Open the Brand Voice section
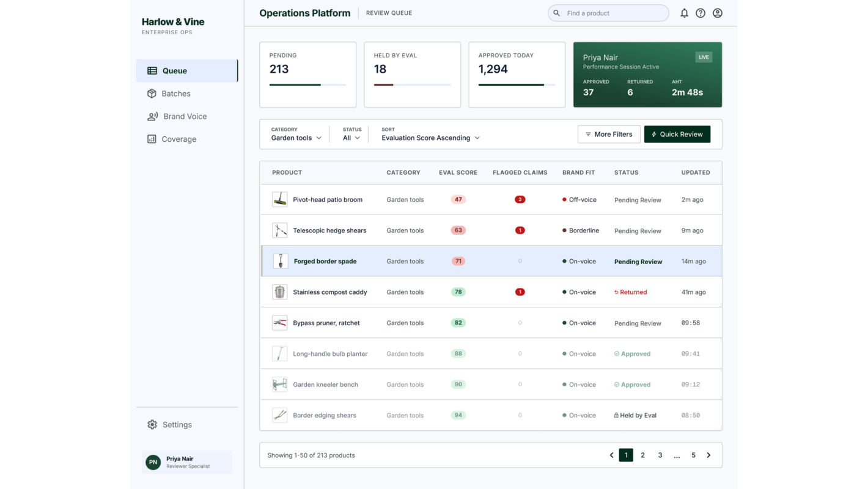868x489 pixels. coord(187,116)
